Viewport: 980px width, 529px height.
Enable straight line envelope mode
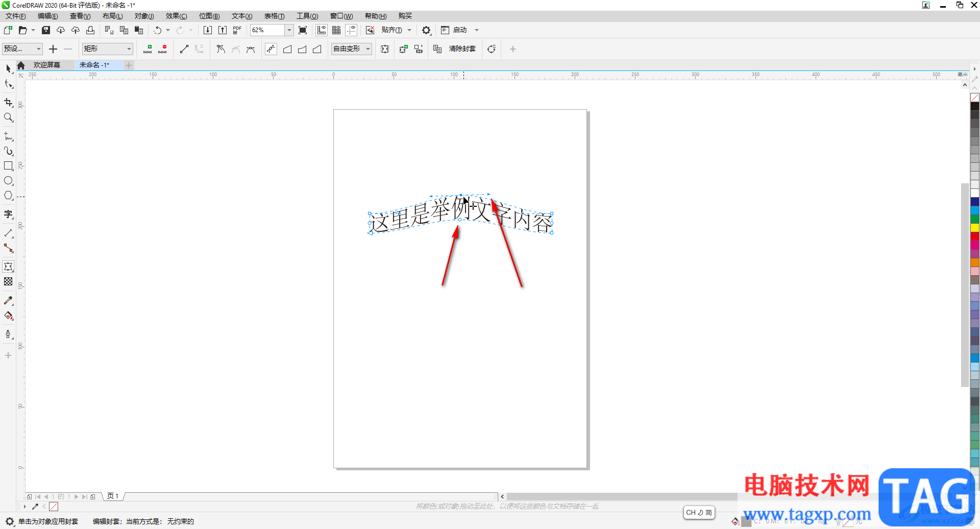tap(287, 49)
